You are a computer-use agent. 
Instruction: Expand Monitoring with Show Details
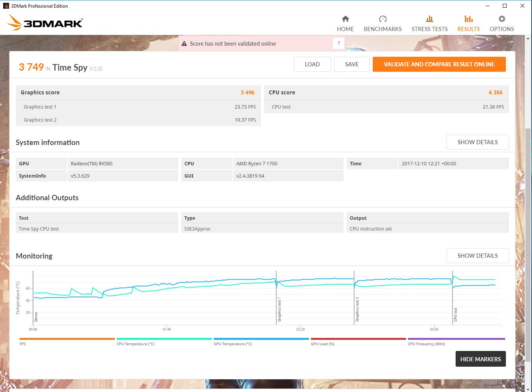477,255
